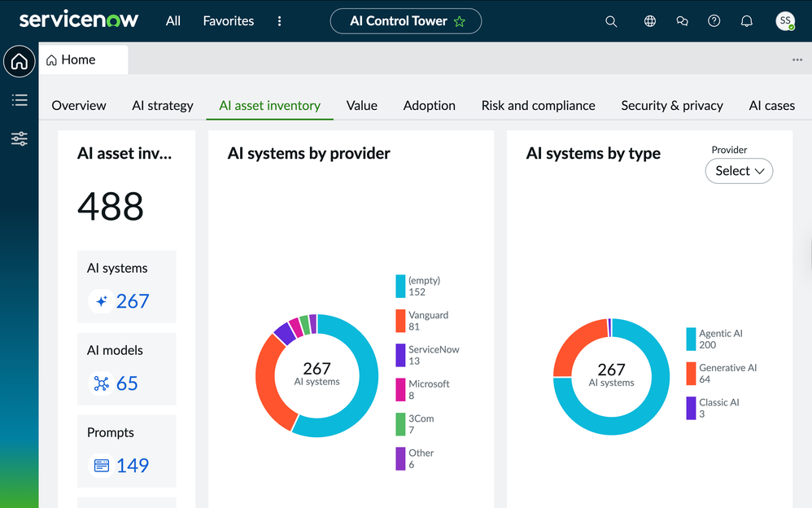Select the Home icon in the left sidebar
812x508 pixels.
(19, 61)
